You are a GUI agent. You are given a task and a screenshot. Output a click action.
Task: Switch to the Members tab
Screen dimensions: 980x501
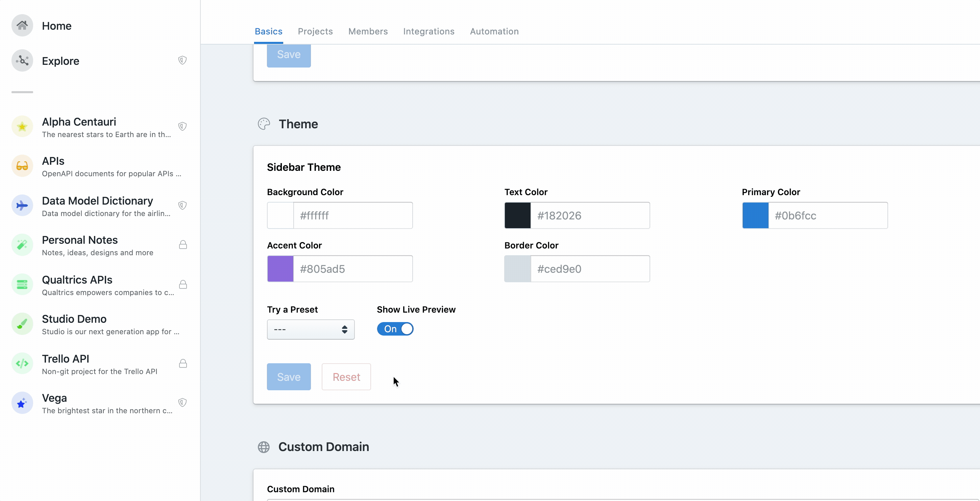click(368, 31)
